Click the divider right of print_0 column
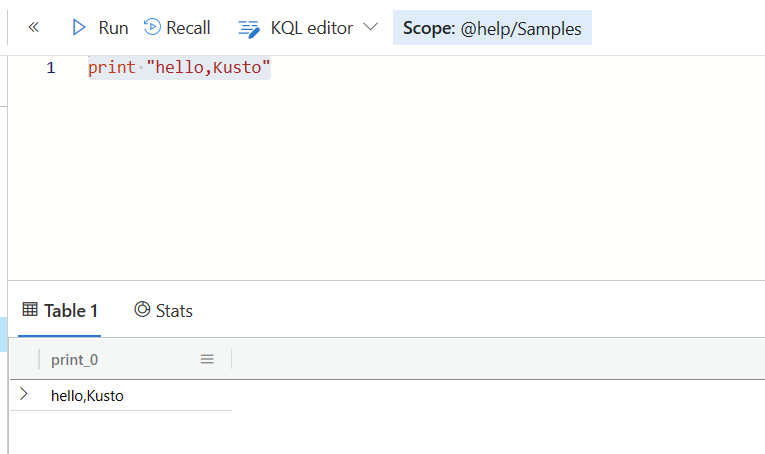This screenshot has width=765, height=454. coord(231,359)
